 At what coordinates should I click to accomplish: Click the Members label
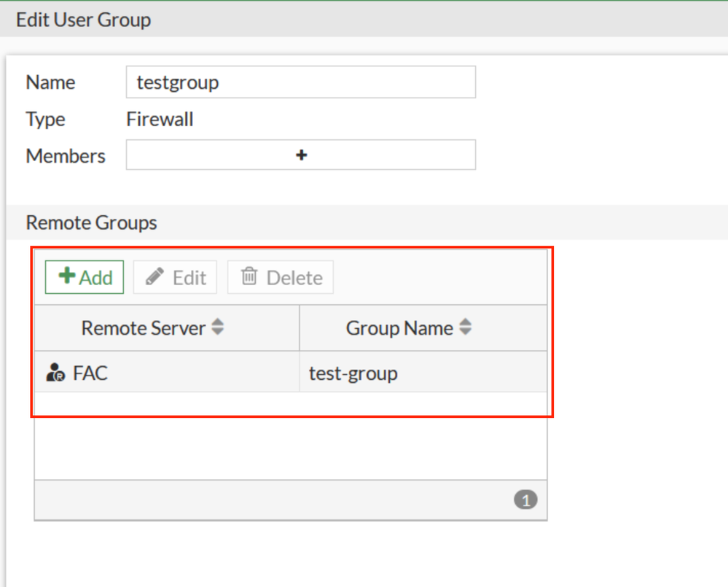point(66,156)
